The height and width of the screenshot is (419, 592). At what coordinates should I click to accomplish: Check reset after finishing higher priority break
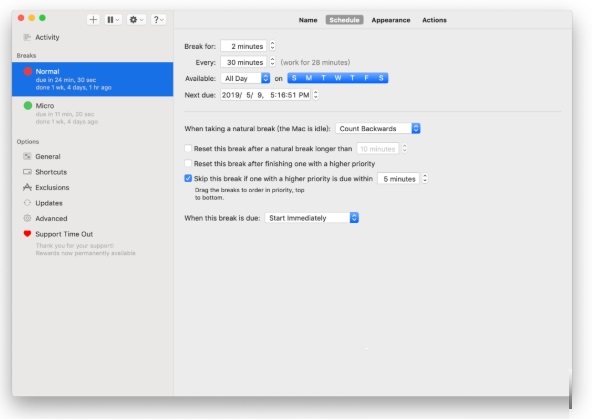188,163
